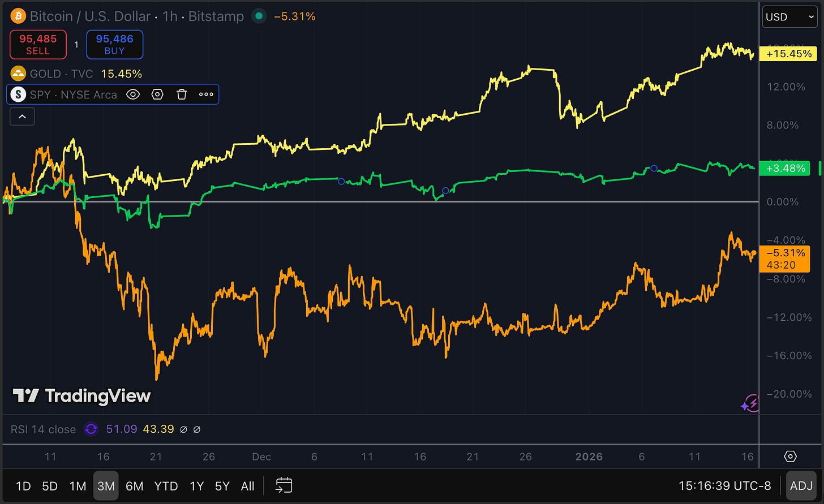The height and width of the screenshot is (504, 824).
Task: Select the 1Y time range
Action: point(196,486)
